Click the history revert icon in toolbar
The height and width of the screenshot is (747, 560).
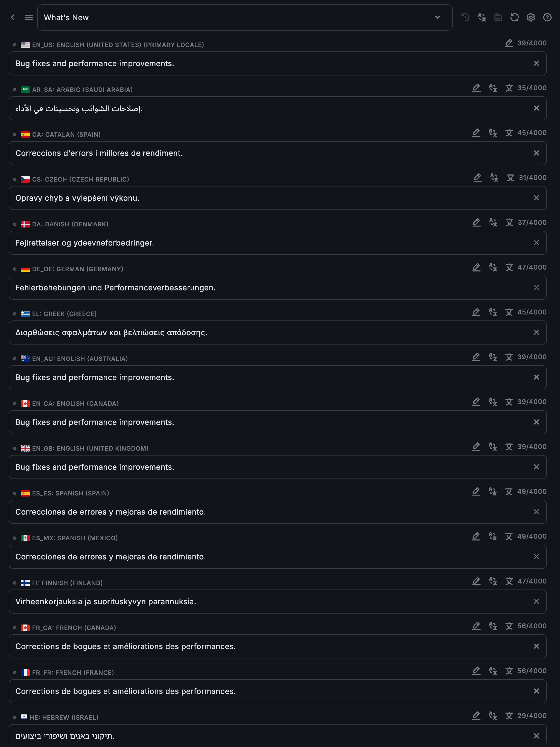[x=465, y=17]
